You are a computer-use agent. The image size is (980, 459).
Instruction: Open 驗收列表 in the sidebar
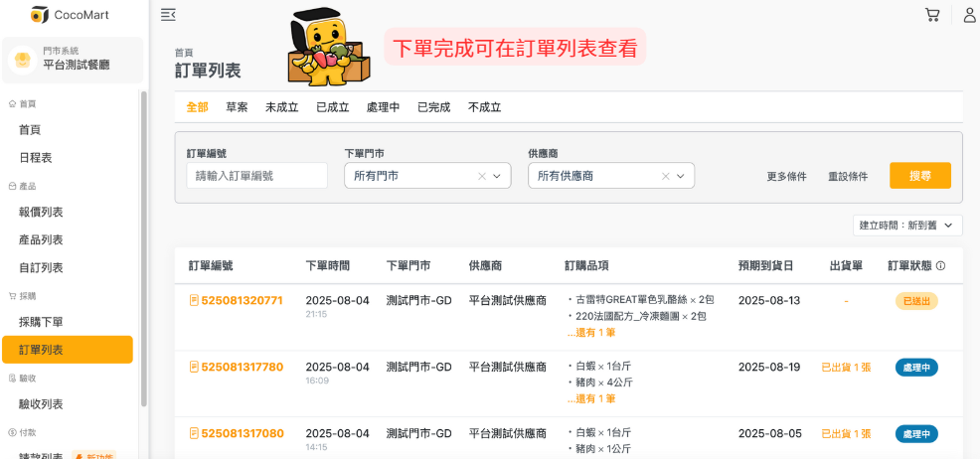(x=68, y=404)
